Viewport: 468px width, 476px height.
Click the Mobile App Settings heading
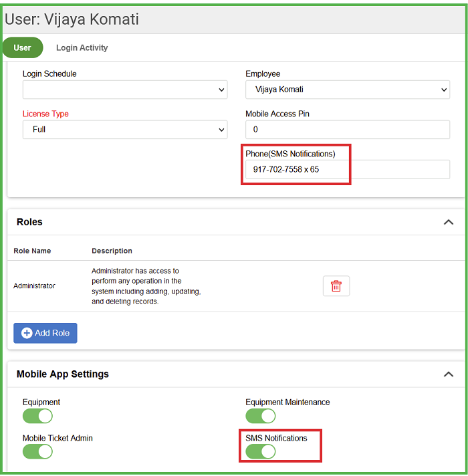pyautogui.click(x=63, y=374)
